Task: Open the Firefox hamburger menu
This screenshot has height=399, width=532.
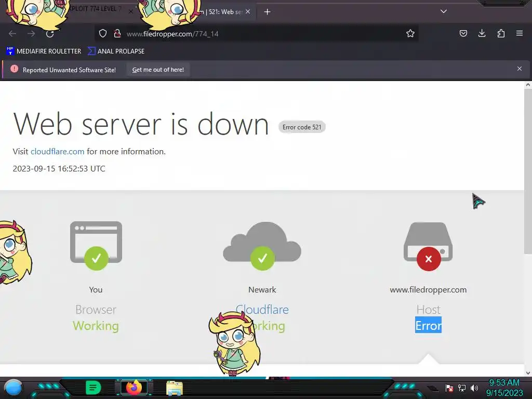Action: tap(520, 33)
